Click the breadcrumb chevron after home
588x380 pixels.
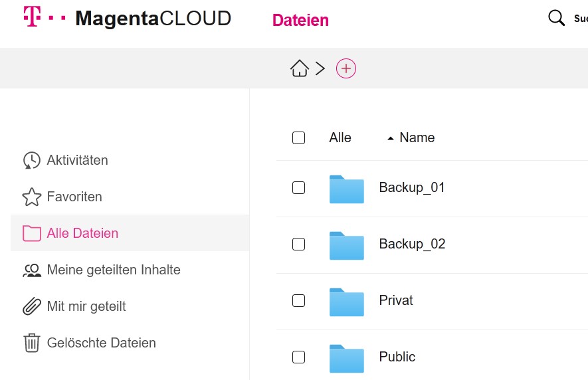320,68
